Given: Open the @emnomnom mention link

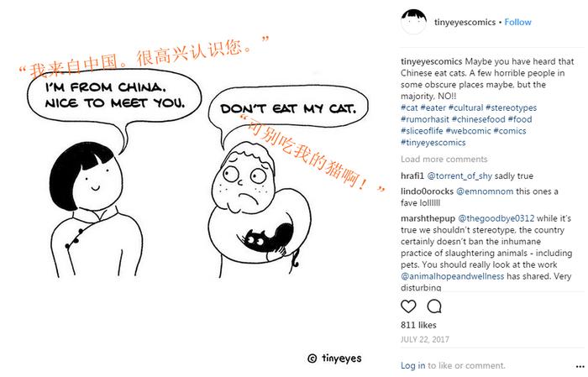Looking at the screenshot, I should [x=485, y=191].
